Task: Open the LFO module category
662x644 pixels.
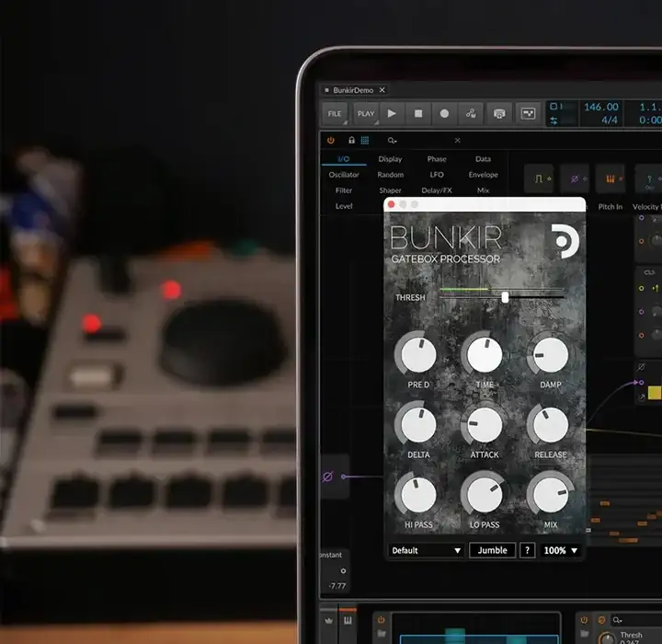Action: click(x=437, y=175)
